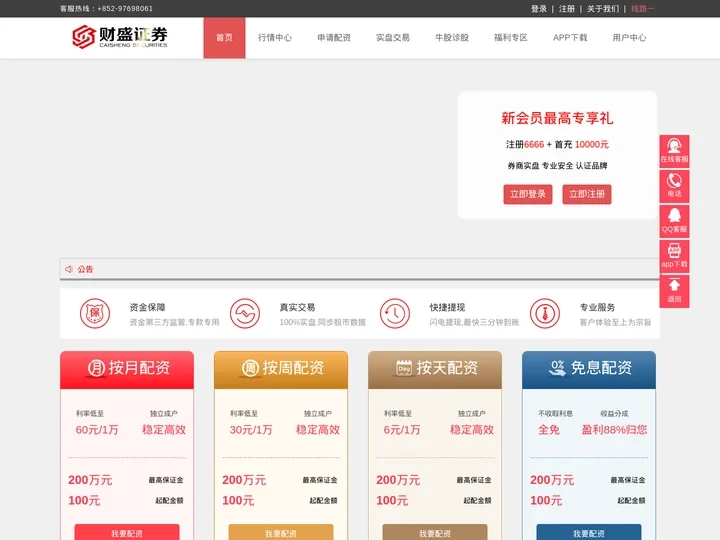Click the 免息配资 card header

click(x=589, y=370)
